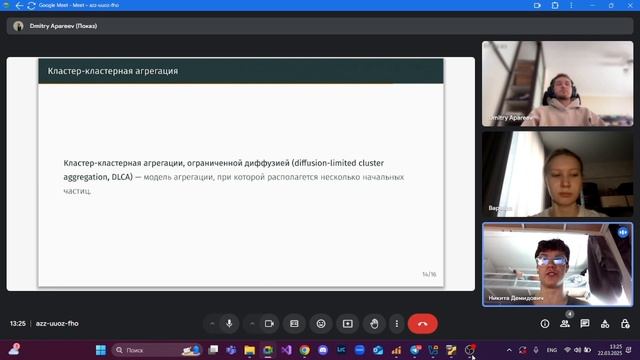Start presenting your screen

point(348,324)
